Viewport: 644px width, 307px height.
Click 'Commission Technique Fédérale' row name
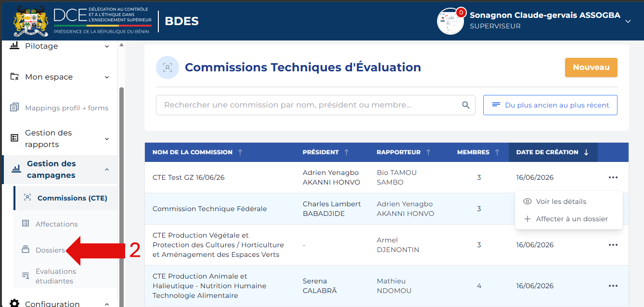pyautogui.click(x=209, y=209)
